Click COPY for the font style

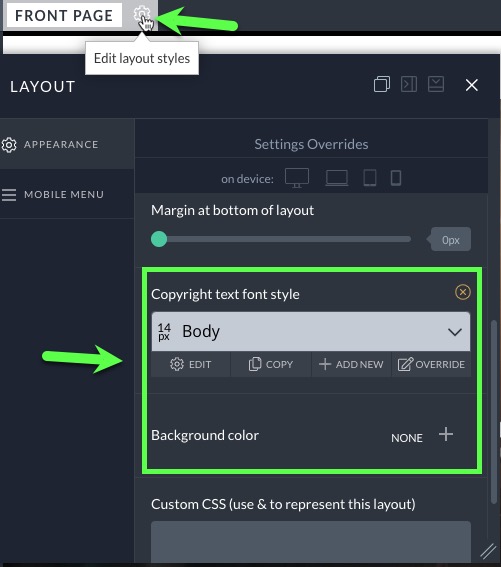(x=271, y=364)
